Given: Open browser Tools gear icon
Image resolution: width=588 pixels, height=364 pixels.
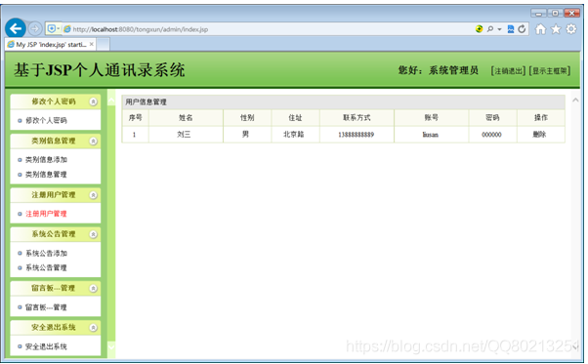Looking at the screenshot, I should click(x=571, y=29).
